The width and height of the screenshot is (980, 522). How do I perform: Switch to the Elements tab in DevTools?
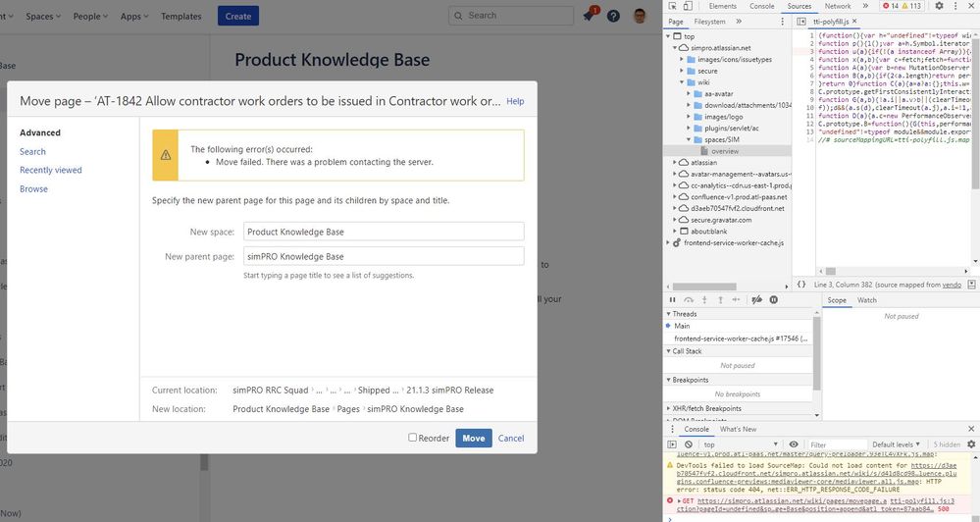click(x=723, y=6)
